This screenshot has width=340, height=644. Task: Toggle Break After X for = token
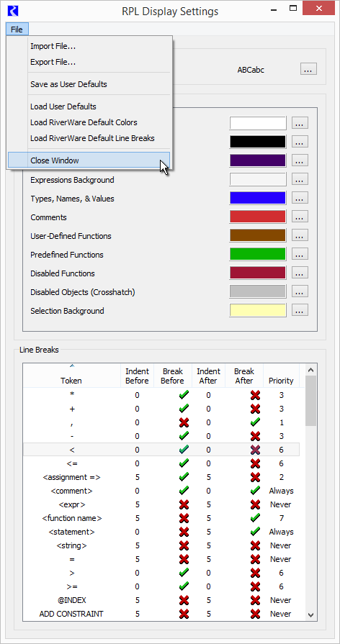pyautogui.click(x=255, y=559)
